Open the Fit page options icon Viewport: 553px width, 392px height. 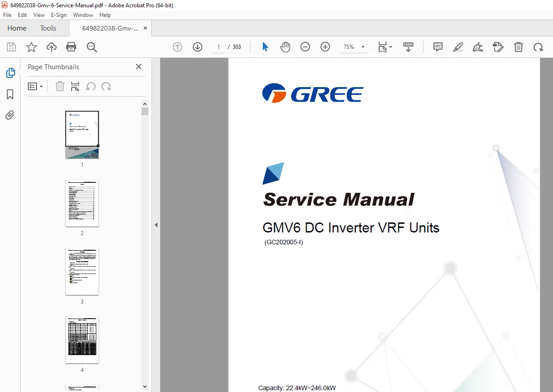click(x=385, y=47)
